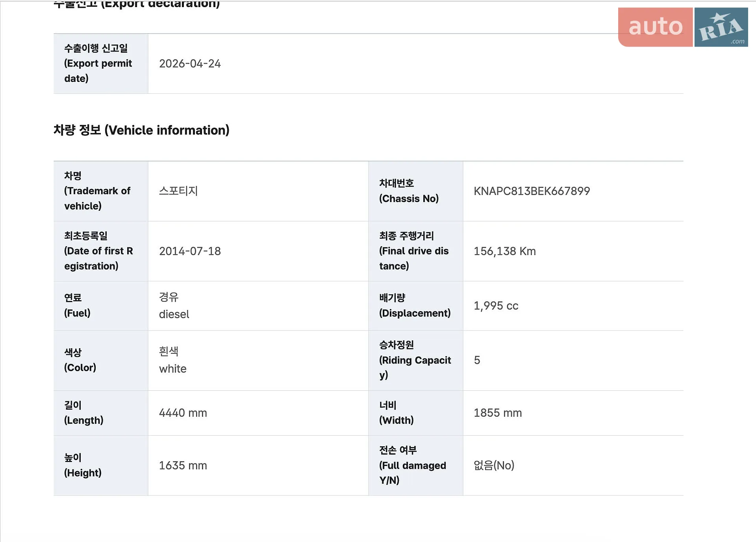Image resolution: width=756 pixels, height=542 pixels.
Task: Click the Vehicle information heading
Action: click(141, 130)
